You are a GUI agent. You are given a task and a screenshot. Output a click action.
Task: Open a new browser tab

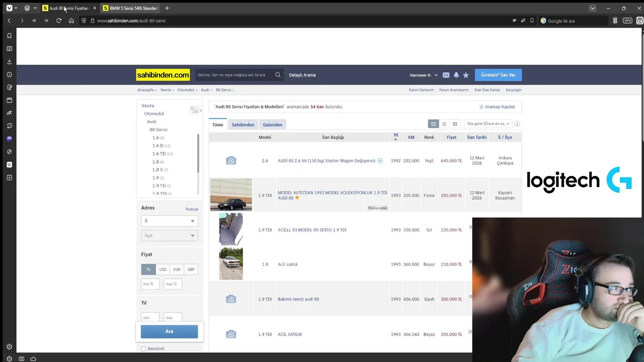pyautogui.click(x=167, y=8)
